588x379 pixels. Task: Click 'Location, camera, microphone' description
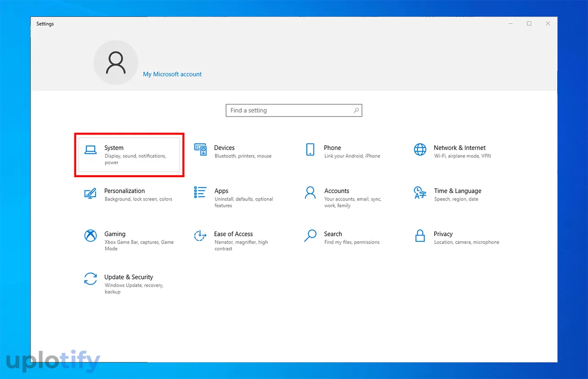(x=467, y=242)
